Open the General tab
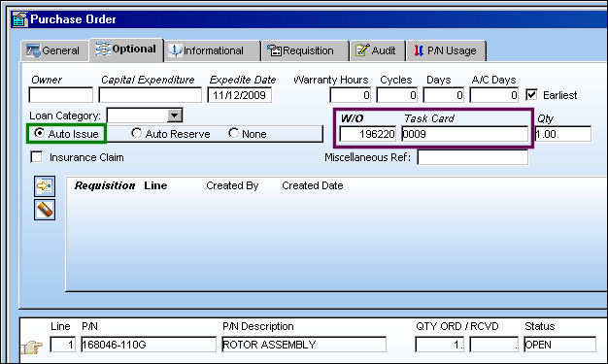This screenshot has width=608, height=364. (53, 50)
